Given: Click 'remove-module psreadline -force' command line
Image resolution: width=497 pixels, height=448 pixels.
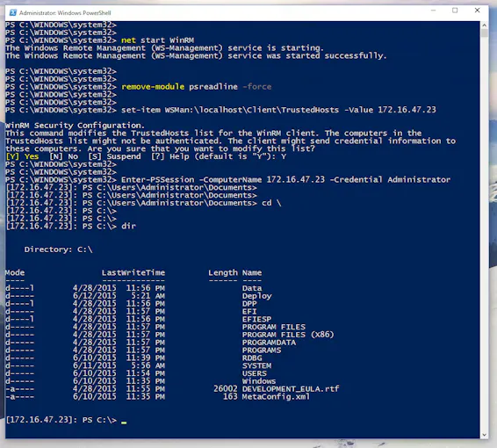Looking at the screenshot, I should [196, 87].
